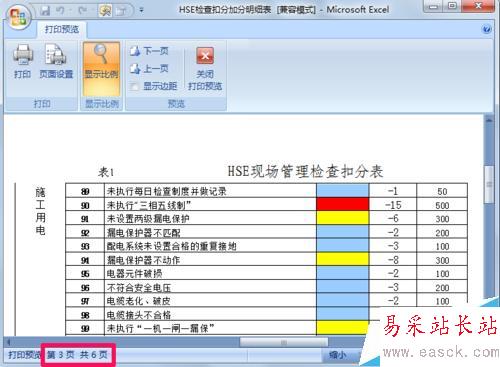Click the value -6 in row 91
This screenshot has width=500, height=367.
[x=393, y=218]
